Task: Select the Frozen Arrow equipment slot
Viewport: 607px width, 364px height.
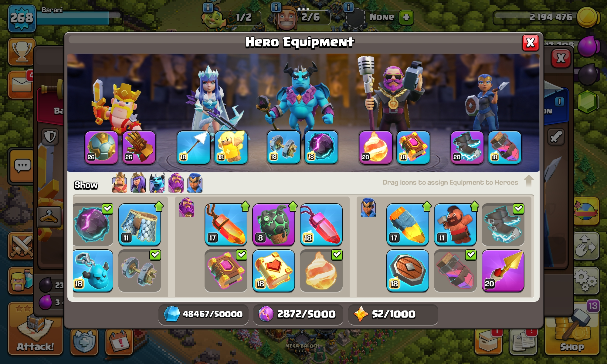Action: click(x=193, y=147)
